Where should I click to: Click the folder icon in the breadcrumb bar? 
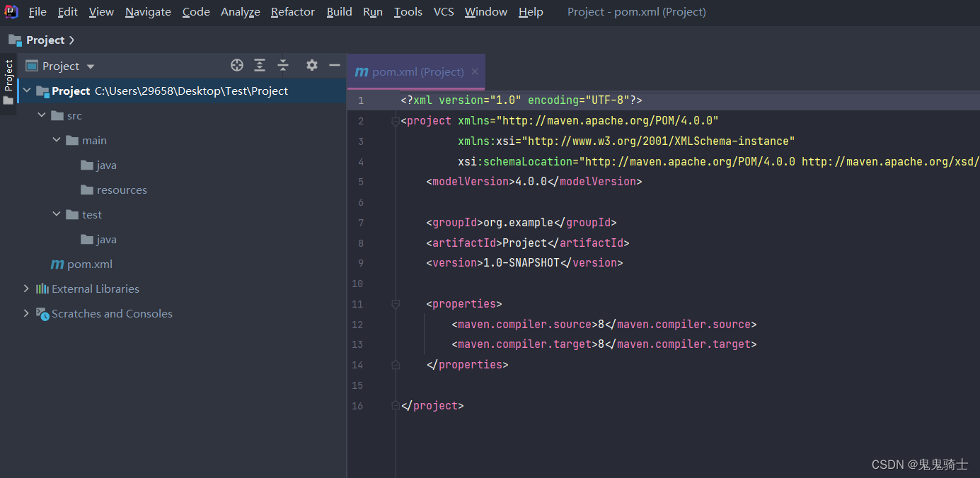point(15,40)
